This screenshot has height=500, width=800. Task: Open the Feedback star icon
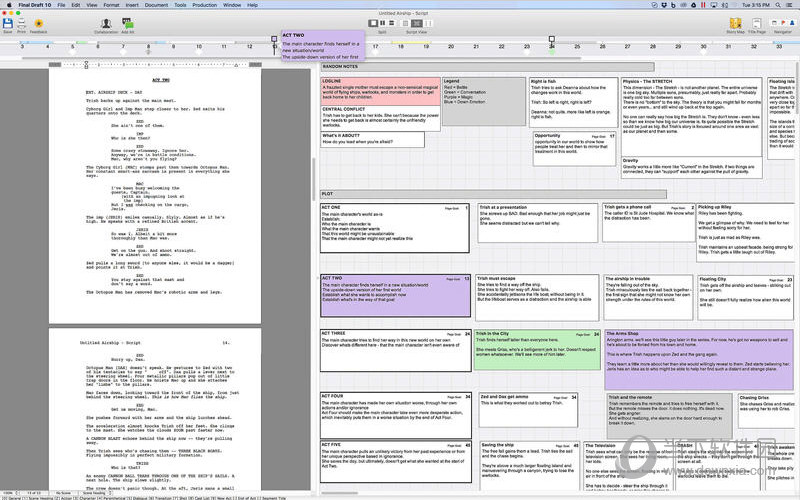(38, 23)
